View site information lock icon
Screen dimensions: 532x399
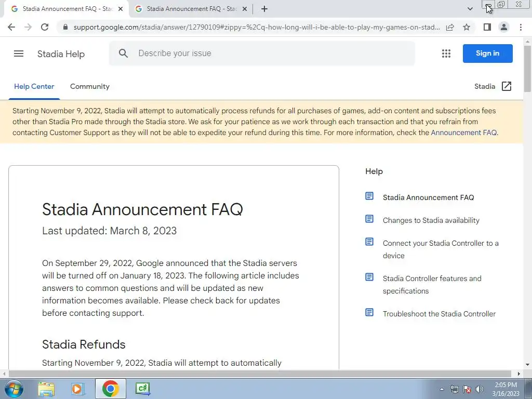[x=65, y=27]
